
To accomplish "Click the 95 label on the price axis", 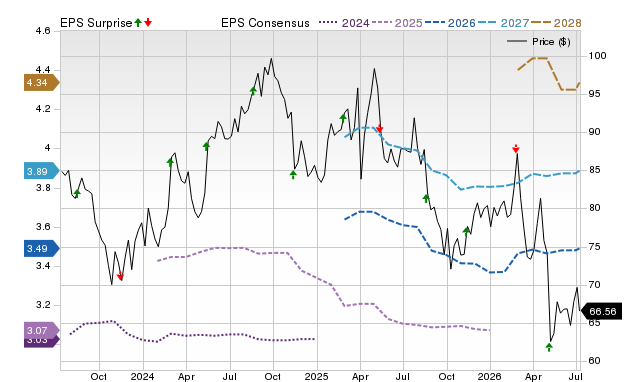I will pyautogui.click(x=594, y=93).
